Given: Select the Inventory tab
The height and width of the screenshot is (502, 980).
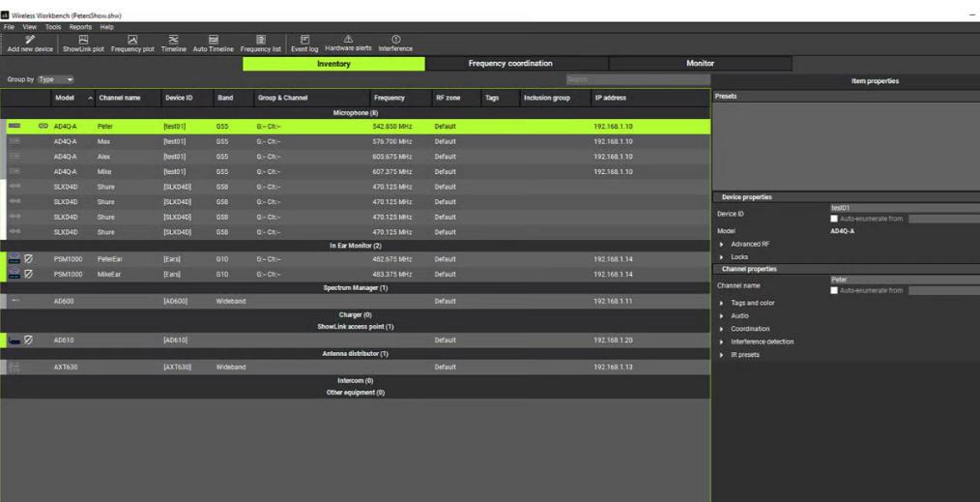Looking at the screenshot, I should [x=333, y=64].
